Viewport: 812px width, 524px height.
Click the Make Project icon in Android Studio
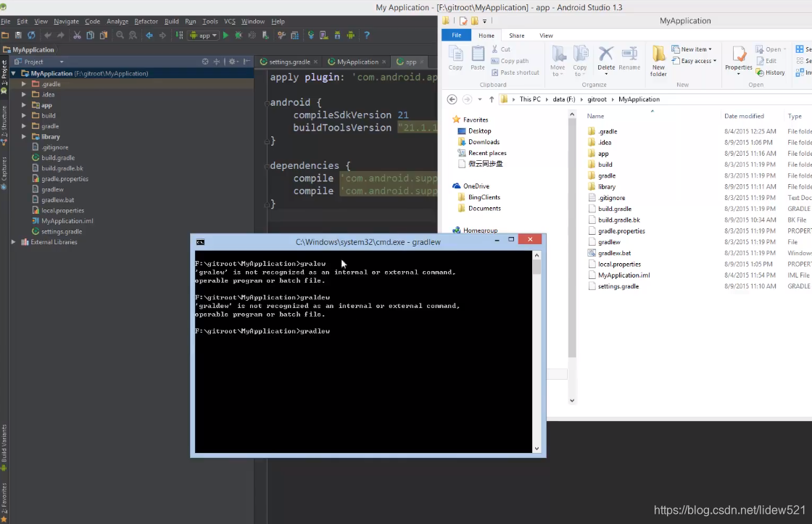[179, 36]
